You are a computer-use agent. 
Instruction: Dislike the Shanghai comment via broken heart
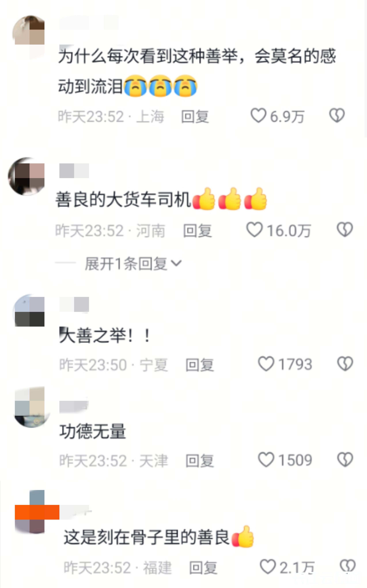pyautogui.click(x=337, y=115)
